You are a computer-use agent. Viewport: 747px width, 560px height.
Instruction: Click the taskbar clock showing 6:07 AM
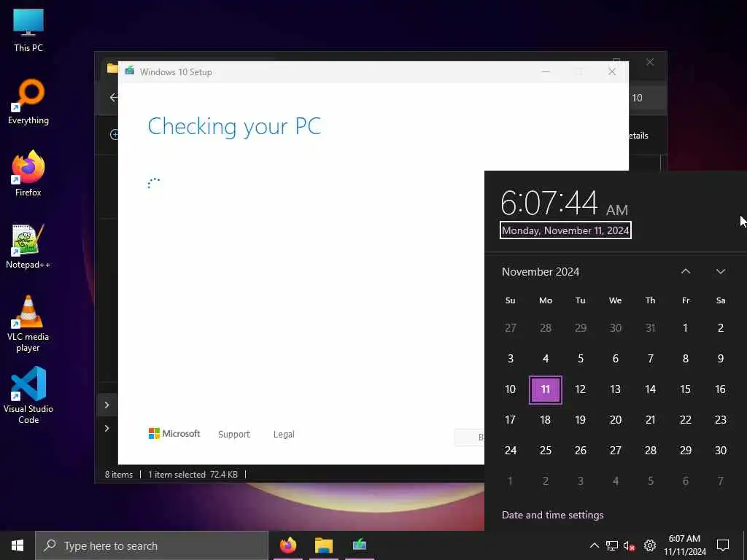[684, 545]
